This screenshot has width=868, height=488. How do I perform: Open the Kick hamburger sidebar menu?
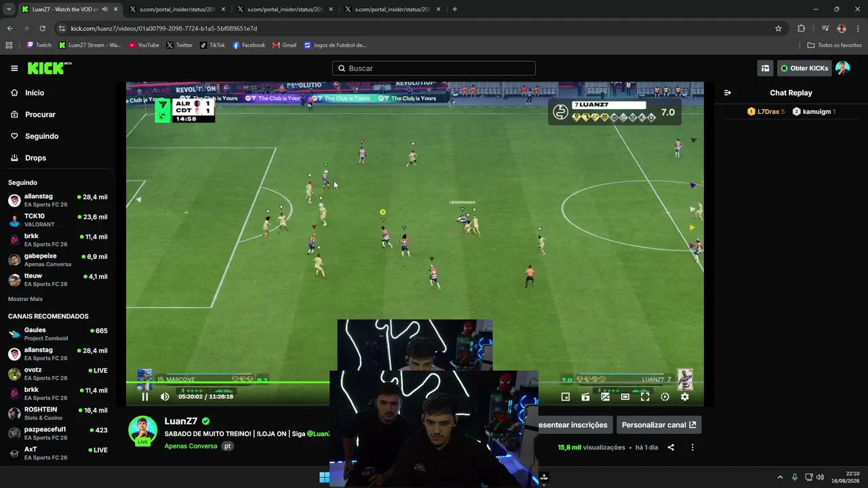14,68
